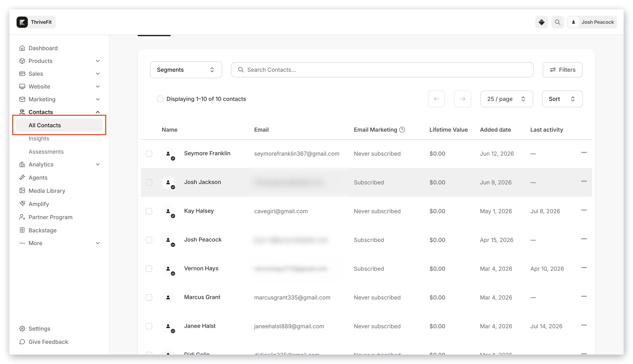Screen dimensions: 633x364
Task: Select the Marcus Grant row checkbox
Action: (x=149, y=297)
